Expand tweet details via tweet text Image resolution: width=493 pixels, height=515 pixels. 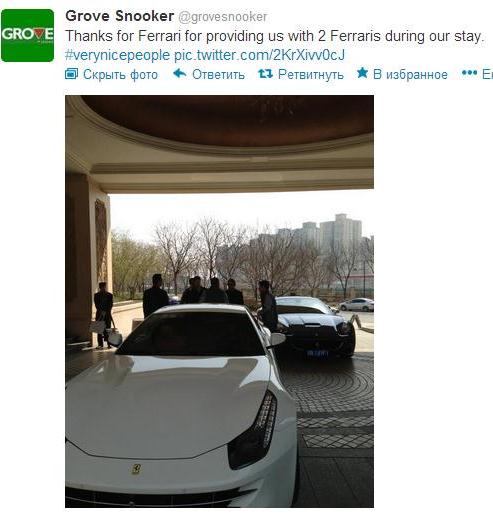point(274,36)
